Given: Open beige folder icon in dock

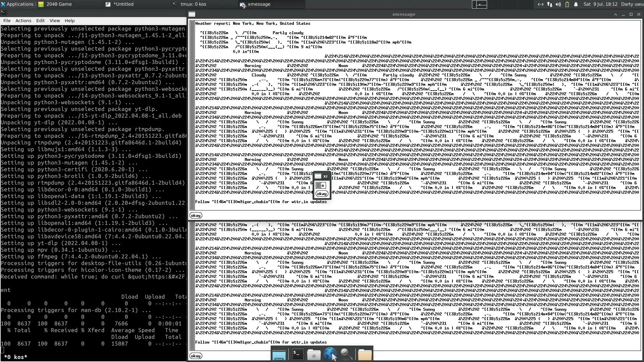Looking at the screenshot, I should pos(365,355).
